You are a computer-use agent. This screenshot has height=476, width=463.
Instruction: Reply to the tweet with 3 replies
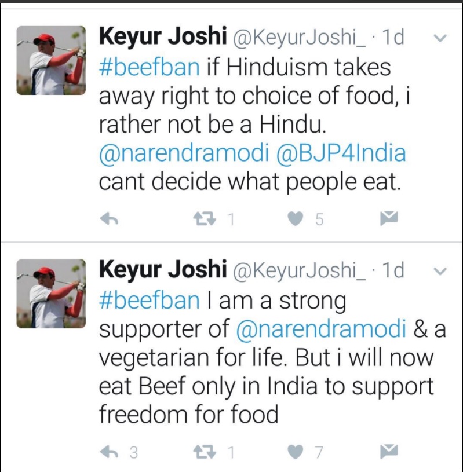pyautogui.click(x=110, y=452)
